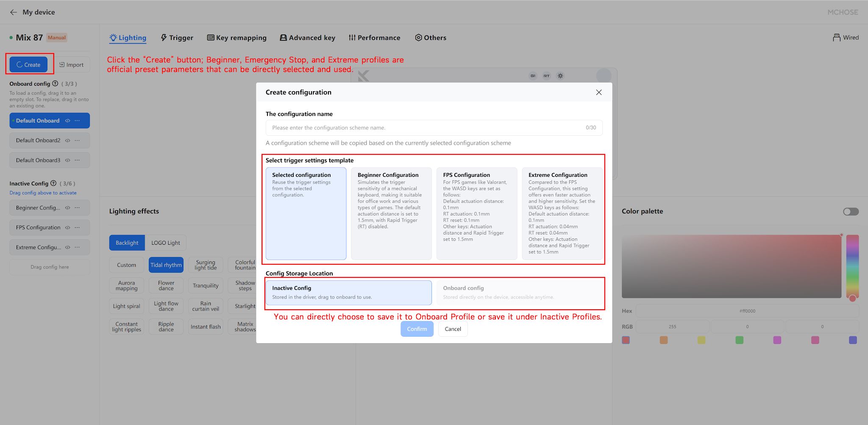
Task: Select the Default Onboard3 profile
Action: (50, 160)
